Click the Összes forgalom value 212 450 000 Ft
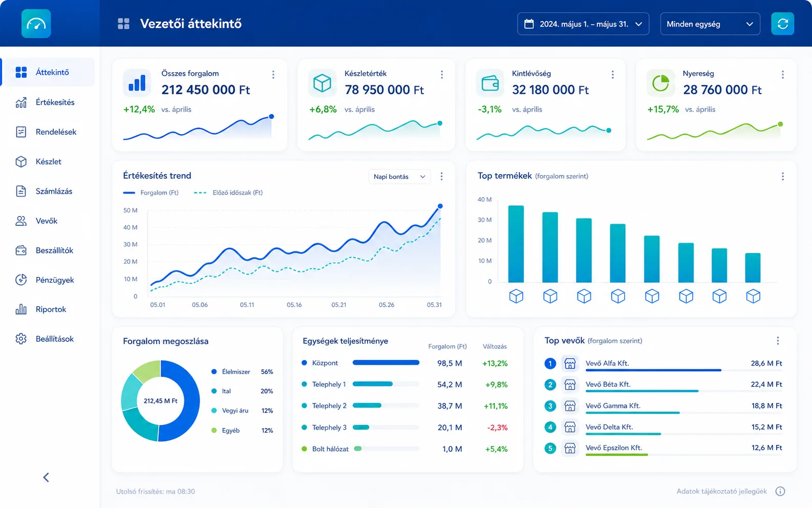The image size is (812, 508). point(206,90)
